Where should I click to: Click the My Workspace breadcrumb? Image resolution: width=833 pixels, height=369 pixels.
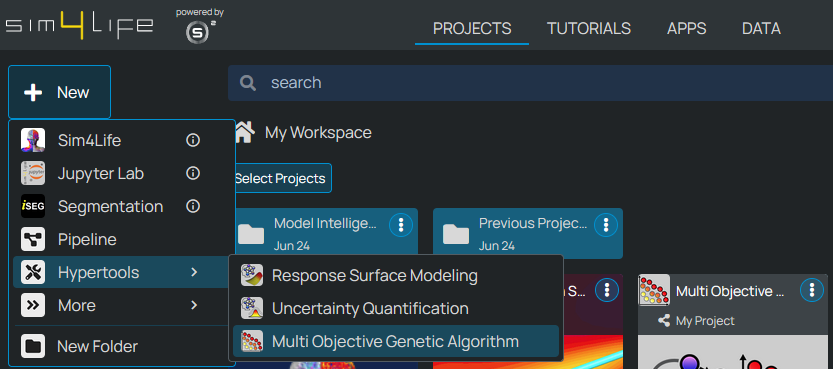(318, 132)
